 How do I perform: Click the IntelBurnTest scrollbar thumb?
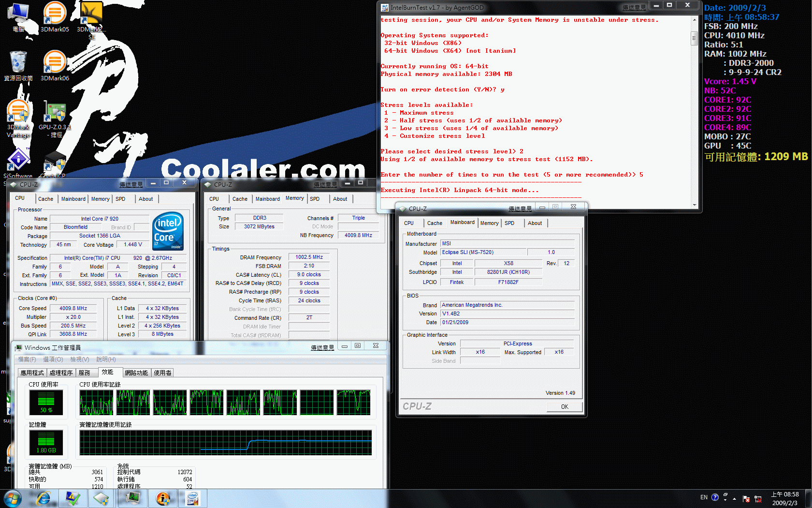tap(694, 38)
